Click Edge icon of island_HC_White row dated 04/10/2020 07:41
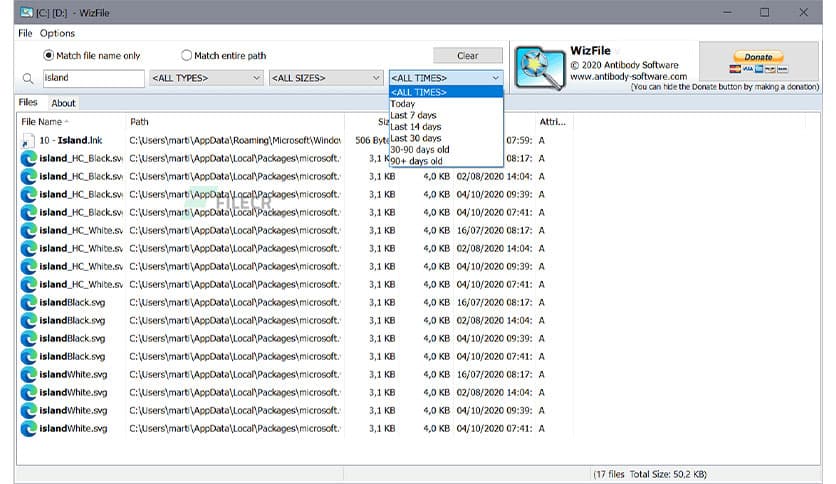Image resolution: width=836 pixels, height=484 pixels. (28, 285)
